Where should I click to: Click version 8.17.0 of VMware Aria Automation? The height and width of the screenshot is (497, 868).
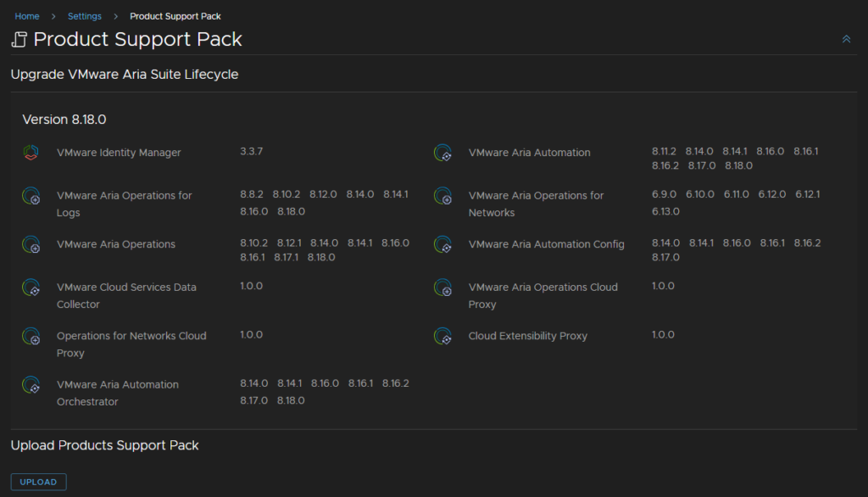pos(702,165)
